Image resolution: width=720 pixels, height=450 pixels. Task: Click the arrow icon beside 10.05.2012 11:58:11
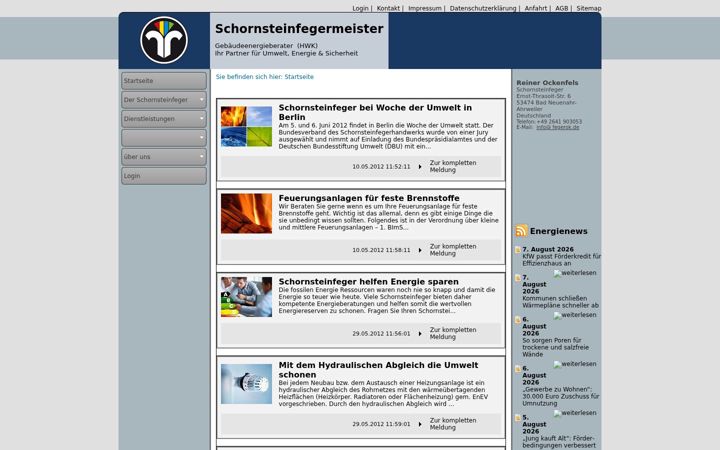point(420,250)
